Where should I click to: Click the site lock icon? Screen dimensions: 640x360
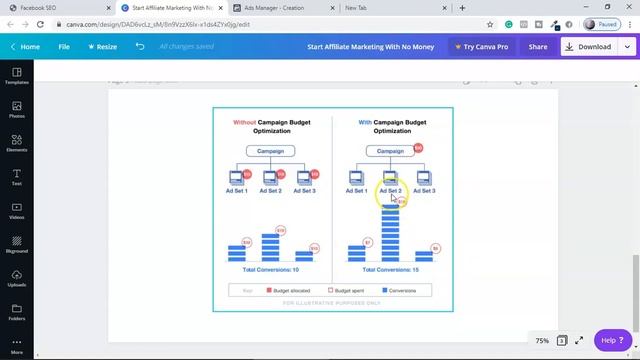(59, 24)
